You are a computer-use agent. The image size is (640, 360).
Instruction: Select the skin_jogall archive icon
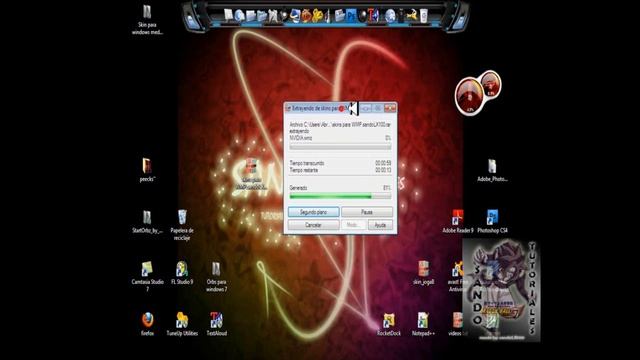(x=423, y=273)
